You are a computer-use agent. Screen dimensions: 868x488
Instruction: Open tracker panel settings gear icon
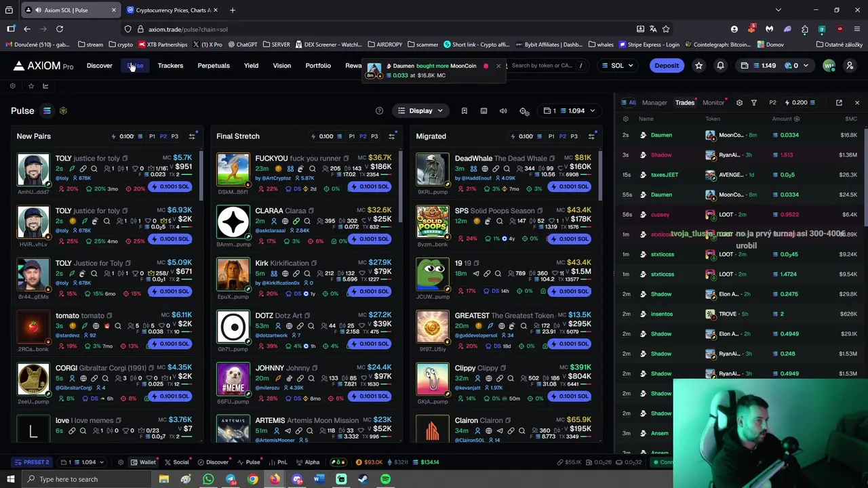(x=739, y=102)
